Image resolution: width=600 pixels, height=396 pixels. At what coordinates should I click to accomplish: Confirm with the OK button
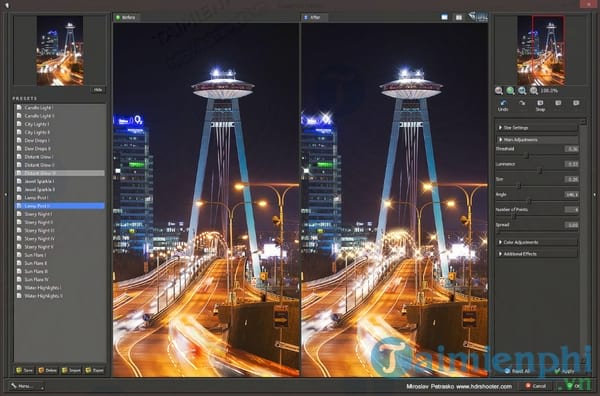(573, 386)
